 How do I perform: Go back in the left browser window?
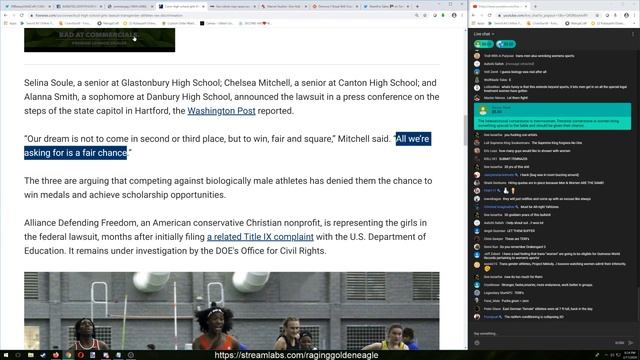(x=5, y=15)
